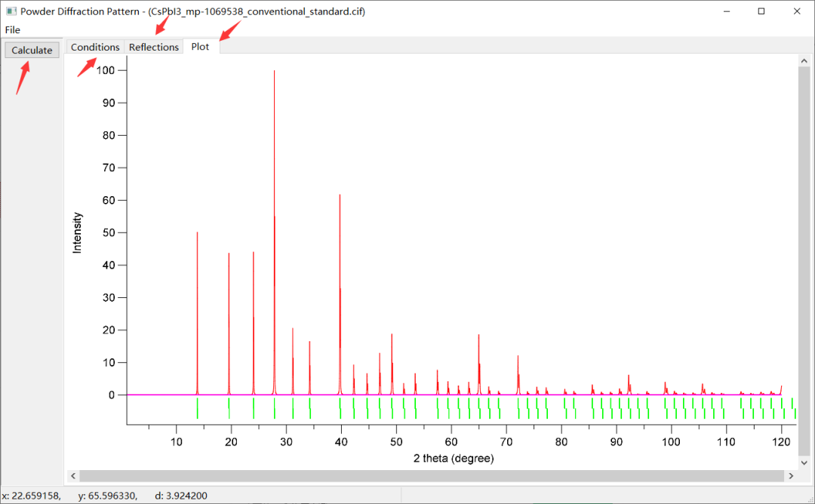Click the peak near 40 degrees
This screenshot has width=815, height=504.
340,294
